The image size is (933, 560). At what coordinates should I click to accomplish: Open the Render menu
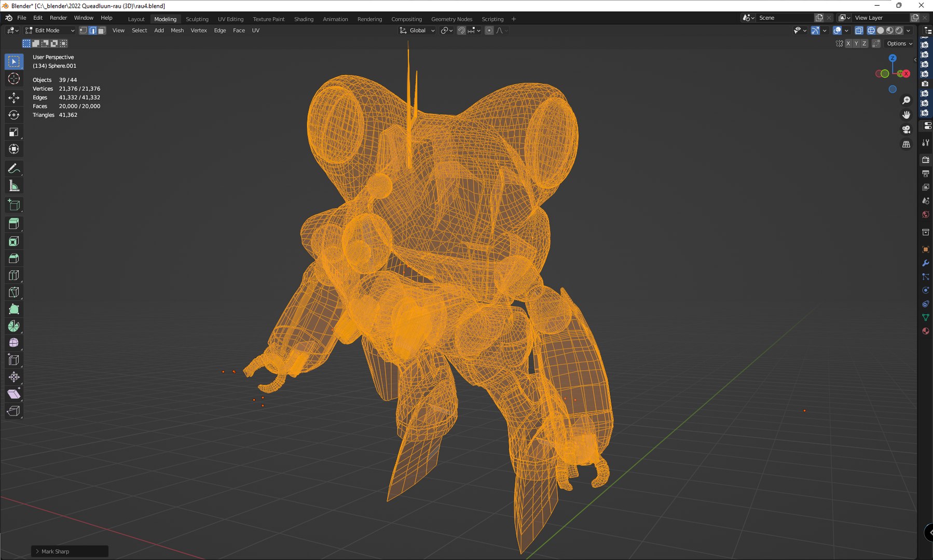pyautogui.click(x=58, y=18)
